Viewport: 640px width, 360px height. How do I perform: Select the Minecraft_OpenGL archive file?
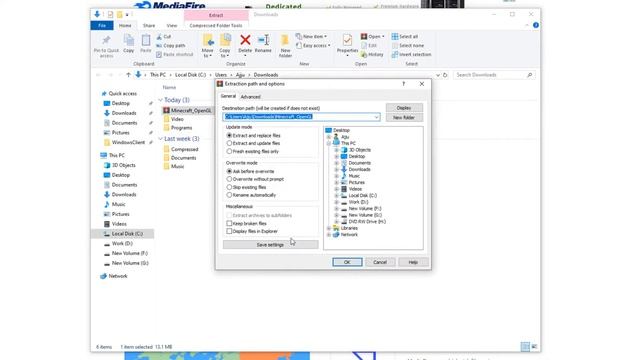point(187,111)
